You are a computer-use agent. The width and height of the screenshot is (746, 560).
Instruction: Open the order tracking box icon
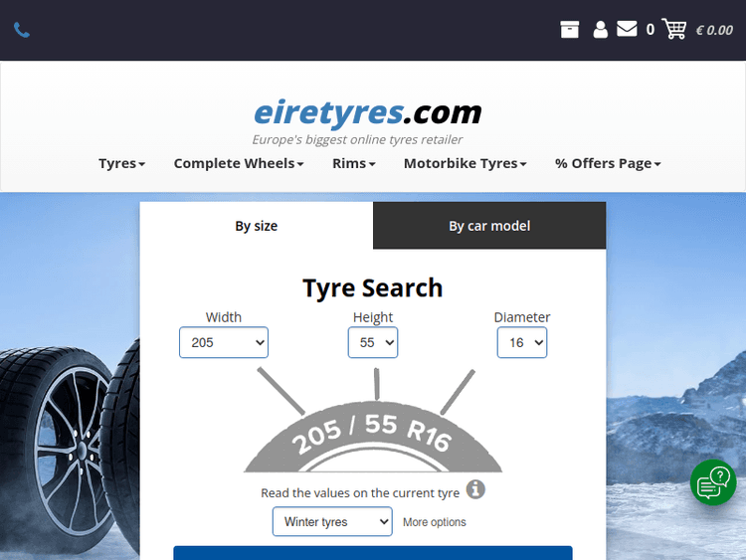point(570,30)
